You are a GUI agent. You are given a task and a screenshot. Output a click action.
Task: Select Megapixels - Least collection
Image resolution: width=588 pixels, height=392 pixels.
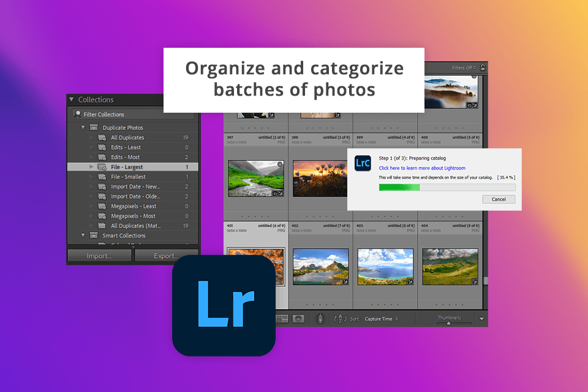click(133, 206)
